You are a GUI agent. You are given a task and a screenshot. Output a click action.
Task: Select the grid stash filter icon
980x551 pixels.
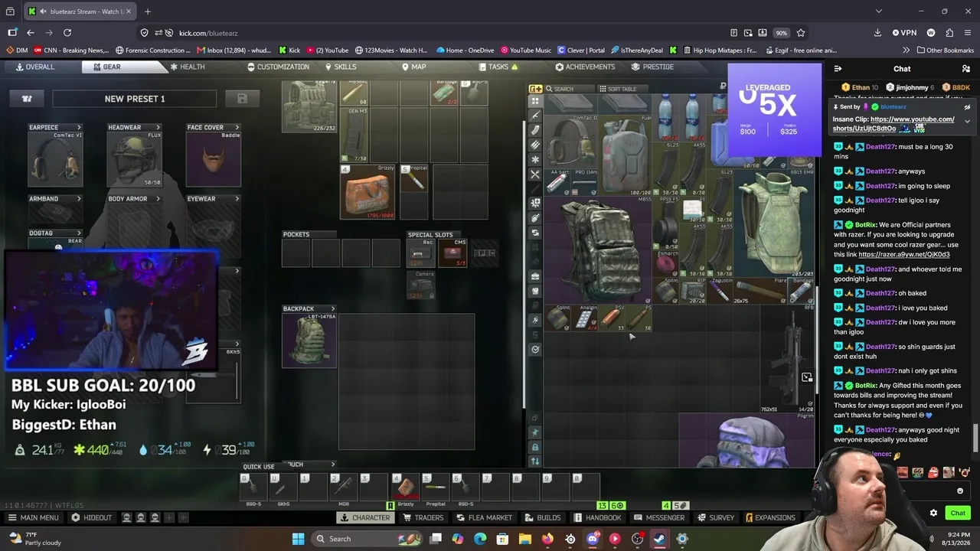click(x=535, y=101)
